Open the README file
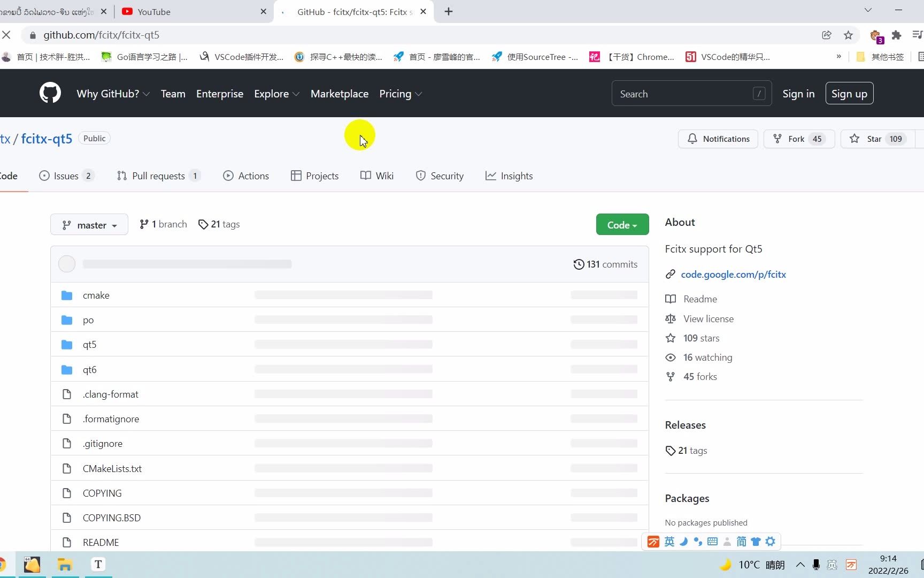The width and height of the screenshot is (924, 578). 101,542
